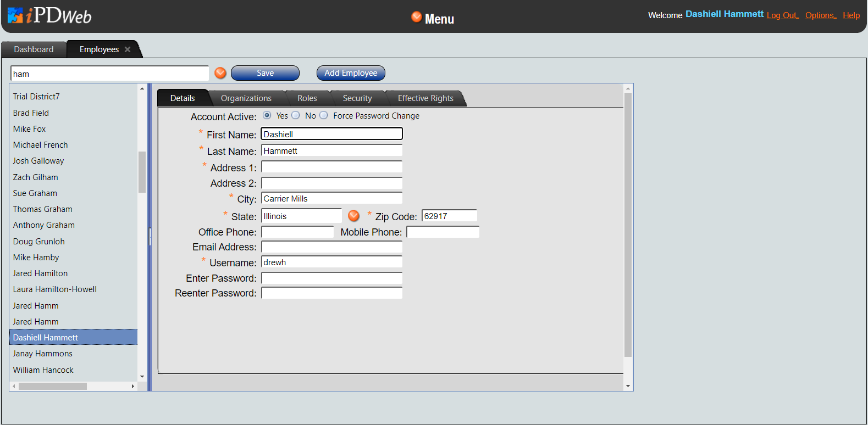Open the State dropdown list
The image size is (868, 425).
pyautogui.click(x=354, y=216)
